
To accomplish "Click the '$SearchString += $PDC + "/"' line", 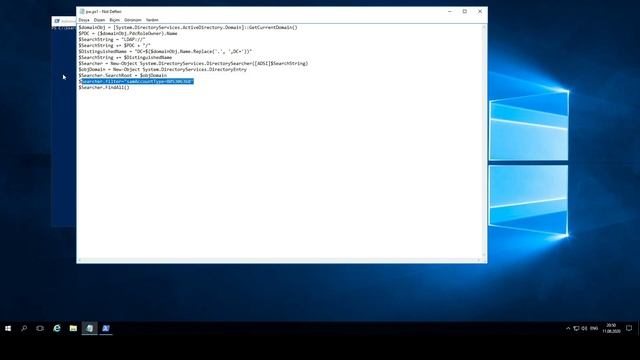I will tap(115, 45).
